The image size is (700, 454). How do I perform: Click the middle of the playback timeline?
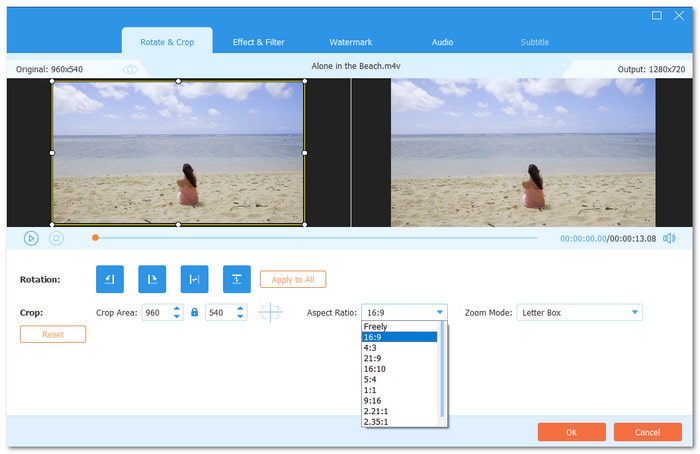(x=316, y=237)
